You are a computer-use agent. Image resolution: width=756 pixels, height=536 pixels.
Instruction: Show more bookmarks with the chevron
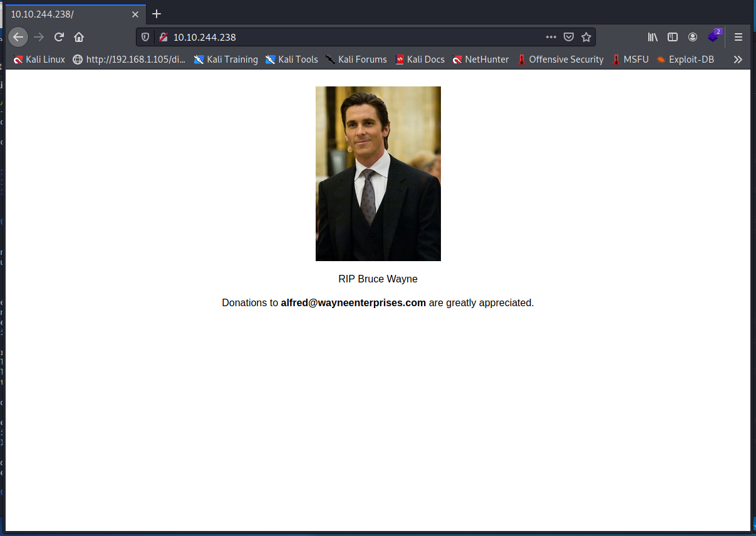[x=738, y=59]
